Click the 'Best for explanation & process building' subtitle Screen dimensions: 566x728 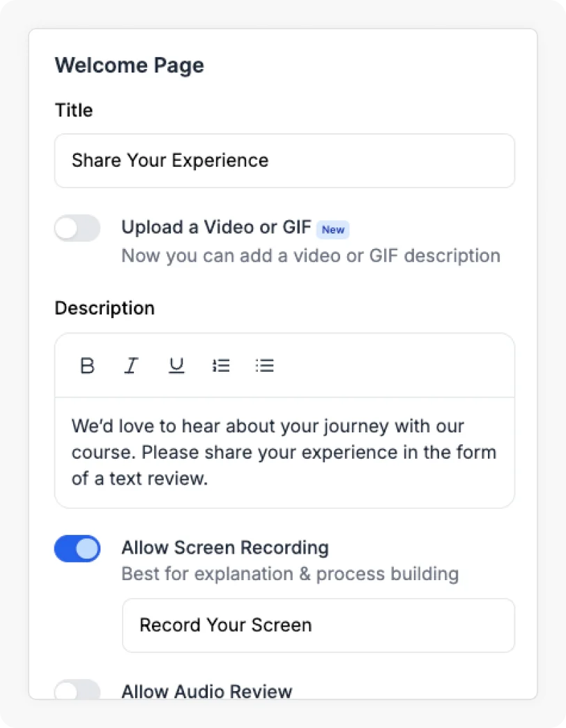[x=289, y=574]
